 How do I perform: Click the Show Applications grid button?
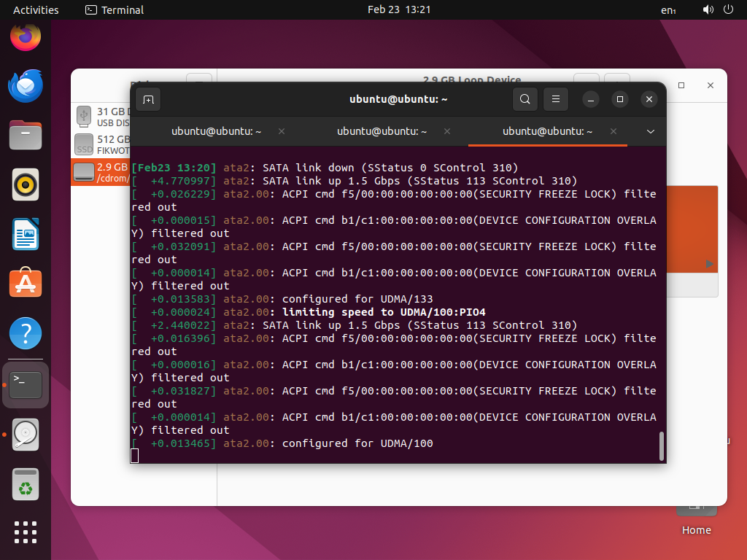pos(26,532)
